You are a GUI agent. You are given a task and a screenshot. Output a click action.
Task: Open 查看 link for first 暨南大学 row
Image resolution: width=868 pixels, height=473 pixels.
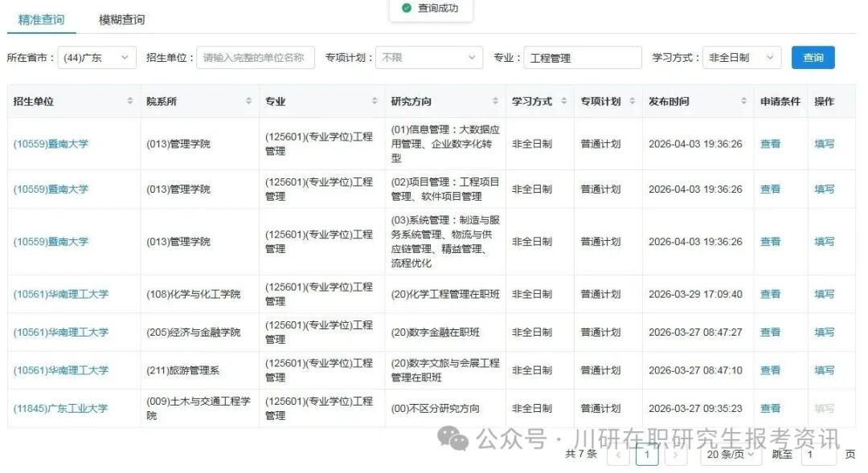770,143
